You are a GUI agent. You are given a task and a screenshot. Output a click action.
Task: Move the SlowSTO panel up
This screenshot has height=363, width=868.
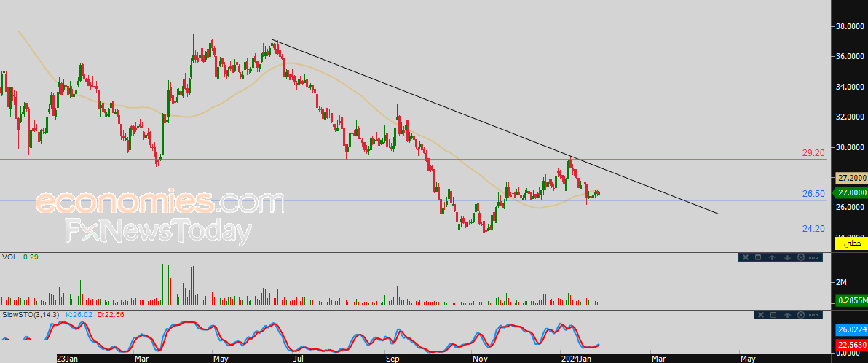click(x=787, y=315)
